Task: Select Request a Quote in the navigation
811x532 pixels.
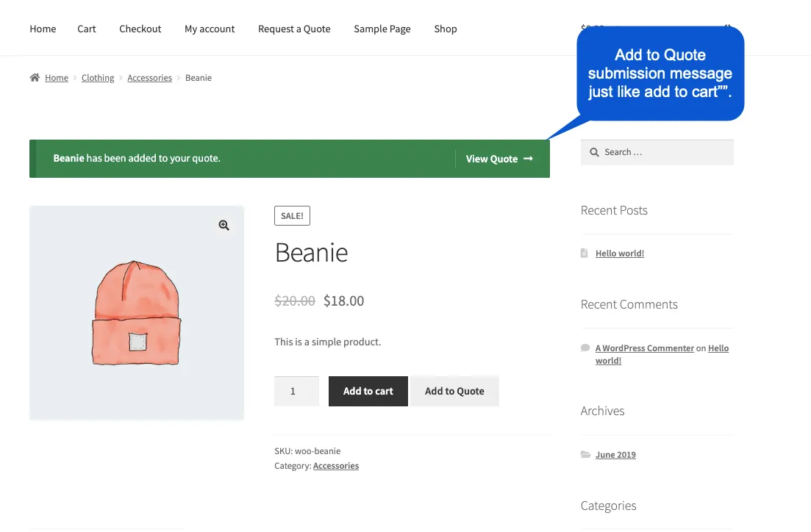Action: (294, 29)
